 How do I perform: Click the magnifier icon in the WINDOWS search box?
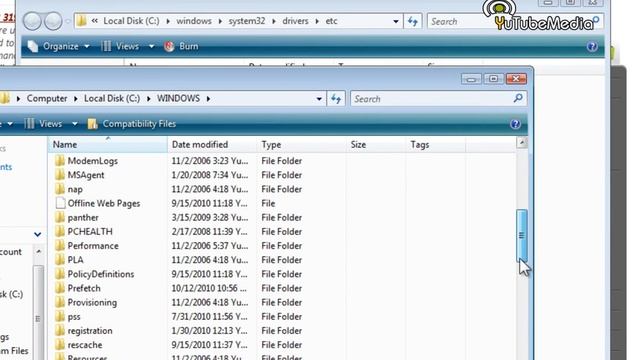518,98
